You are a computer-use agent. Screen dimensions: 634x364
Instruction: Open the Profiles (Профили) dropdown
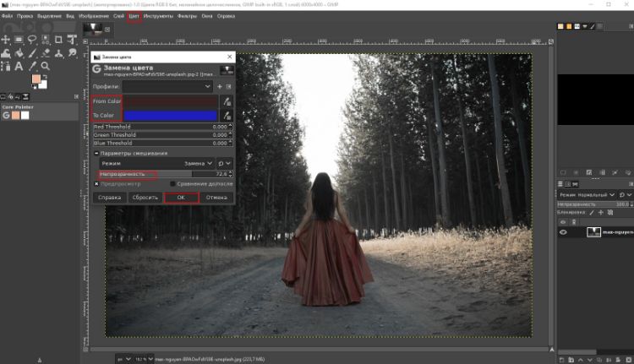pyautogui.click(x=167, y=86)
